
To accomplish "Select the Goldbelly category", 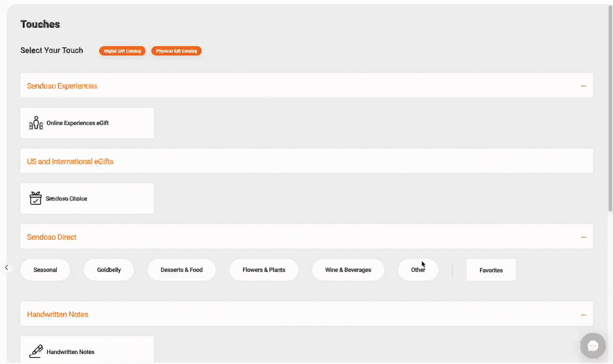I will click(x=109, y=270).
